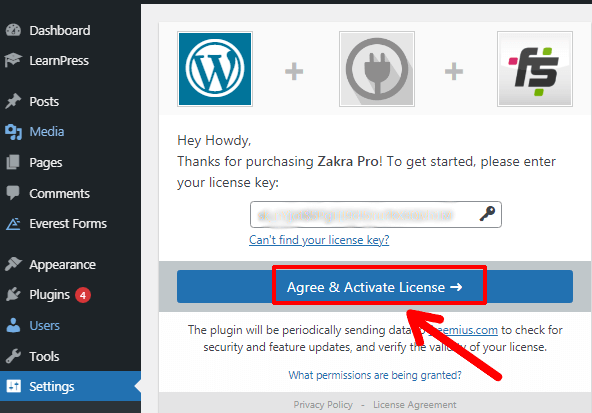The image size is (592, 413).
Task: Click the Dashboard gauge icon
Action: pos(14,30)
